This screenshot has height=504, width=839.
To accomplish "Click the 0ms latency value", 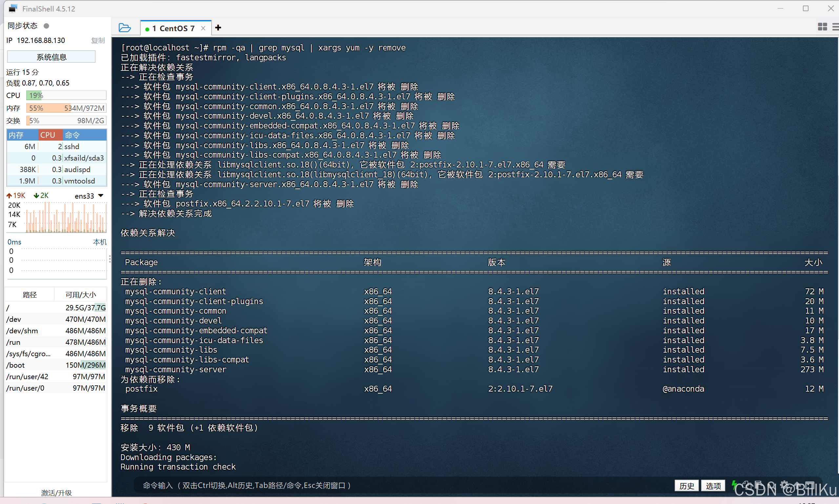I will 14,242.
